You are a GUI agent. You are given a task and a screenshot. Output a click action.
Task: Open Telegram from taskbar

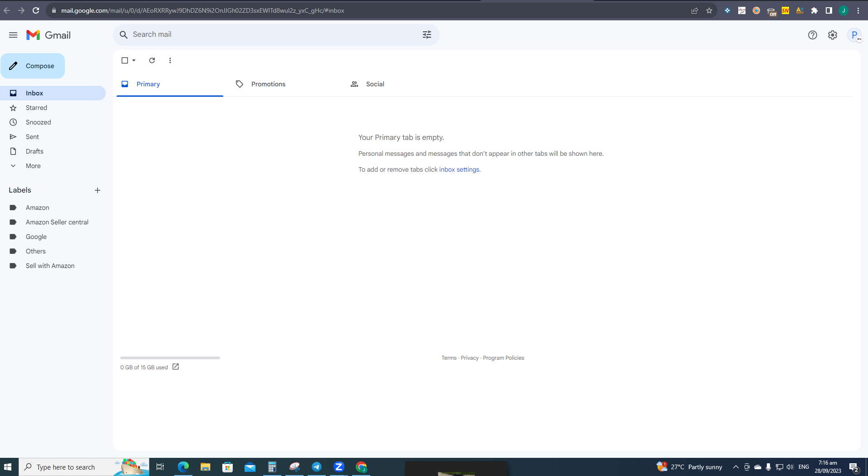tap(317, 467)
